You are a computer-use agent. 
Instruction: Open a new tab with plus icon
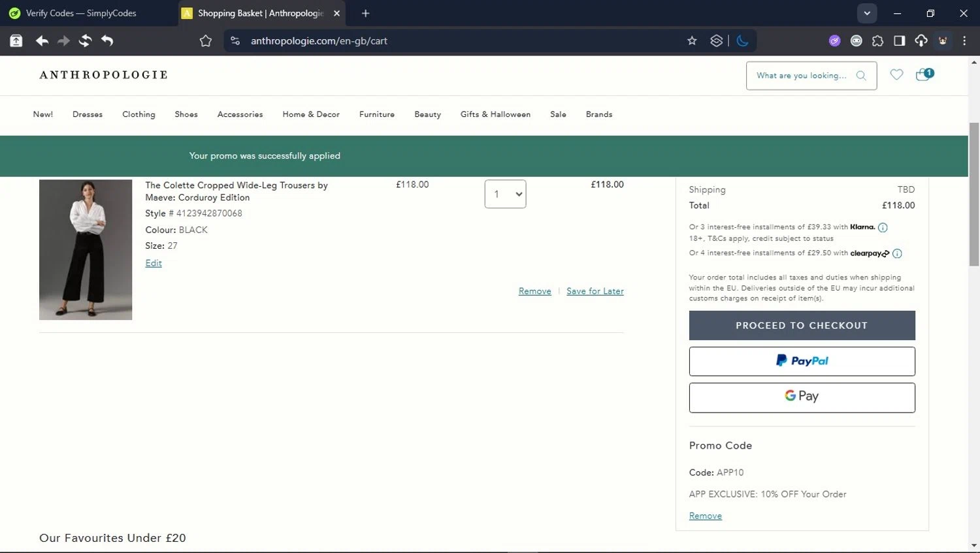click(365, 13)
